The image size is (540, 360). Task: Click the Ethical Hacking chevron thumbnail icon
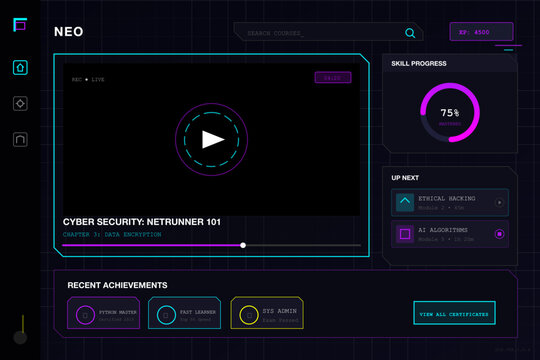tap(405, 202)
